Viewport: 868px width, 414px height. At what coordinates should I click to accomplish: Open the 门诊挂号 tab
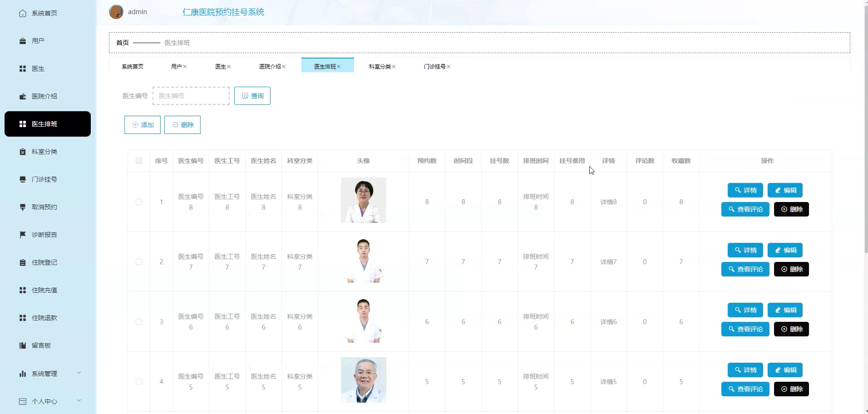435,66
